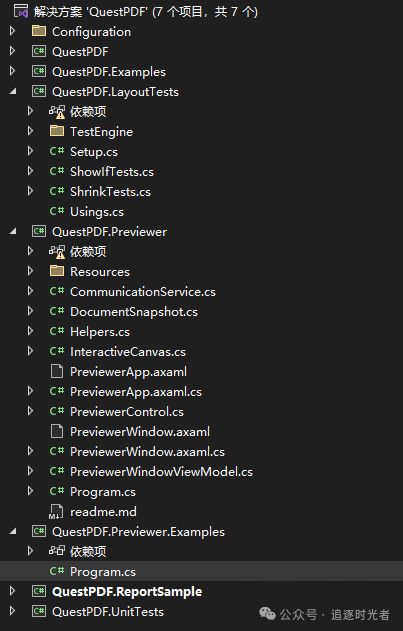This screenshot has width=403, height=631.
Task: Select Program.cs under QuestPDF.Previewer.Examples
Action: coord(103,571)
